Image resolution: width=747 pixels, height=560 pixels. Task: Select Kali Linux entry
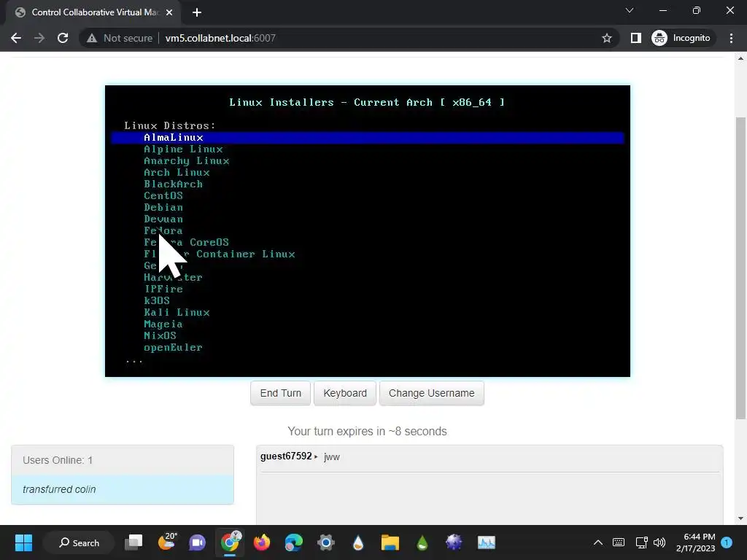[x=177, y=312]
